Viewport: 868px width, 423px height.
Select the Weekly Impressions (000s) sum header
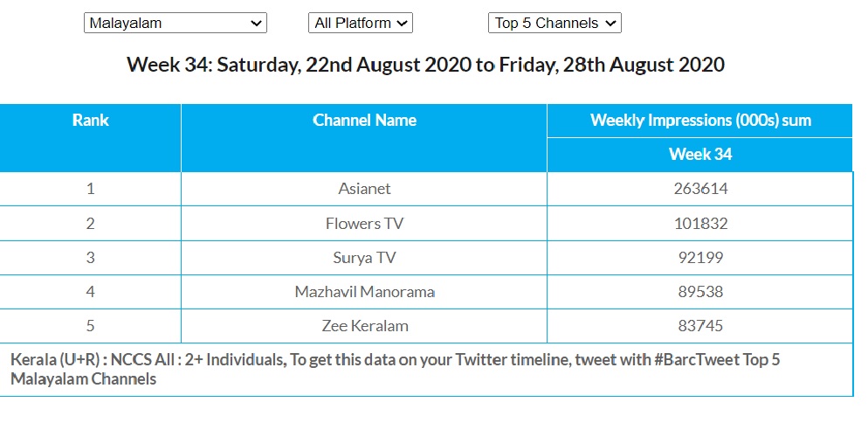[x=700, y=121]
